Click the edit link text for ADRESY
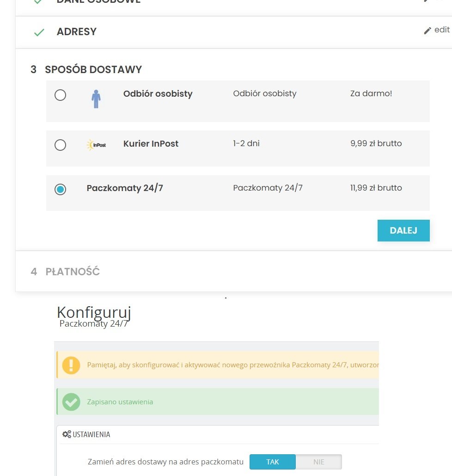 442,30
